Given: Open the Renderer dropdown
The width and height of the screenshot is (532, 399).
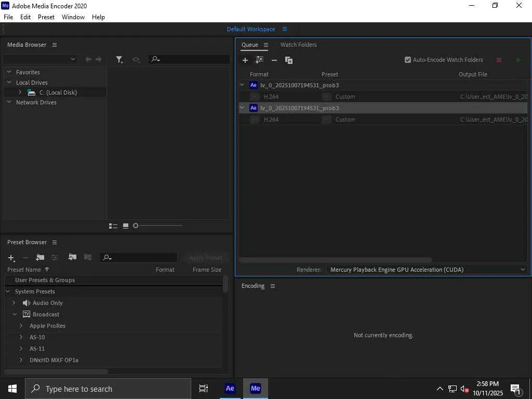Looking at the screenshot, I should (x=427, y=270).
